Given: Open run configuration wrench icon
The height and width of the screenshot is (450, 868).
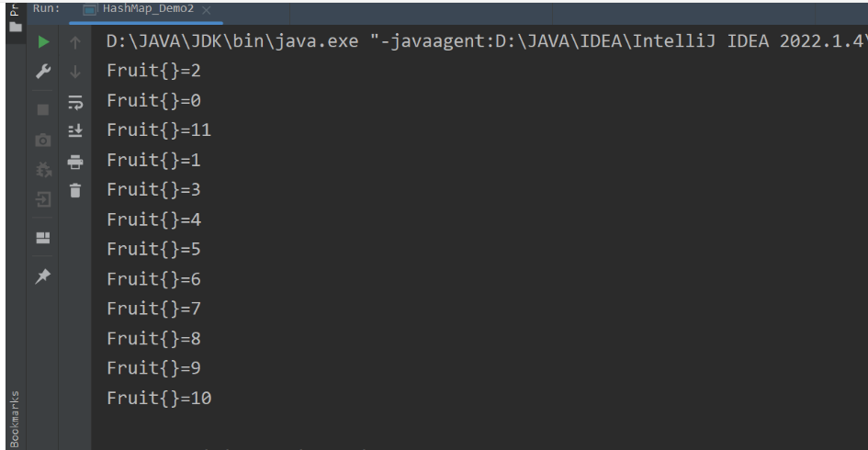Looking at the screenshot, I should [x=43, y=72].
